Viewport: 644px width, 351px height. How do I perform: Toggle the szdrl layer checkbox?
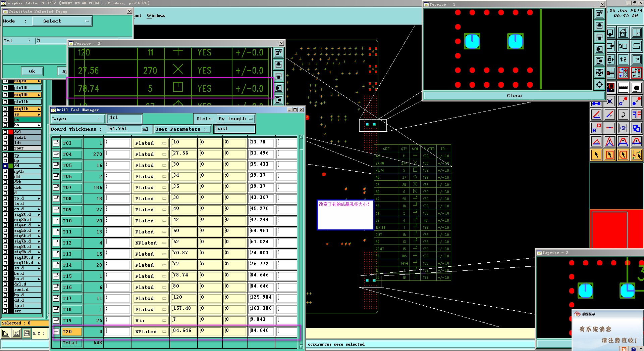5,137
